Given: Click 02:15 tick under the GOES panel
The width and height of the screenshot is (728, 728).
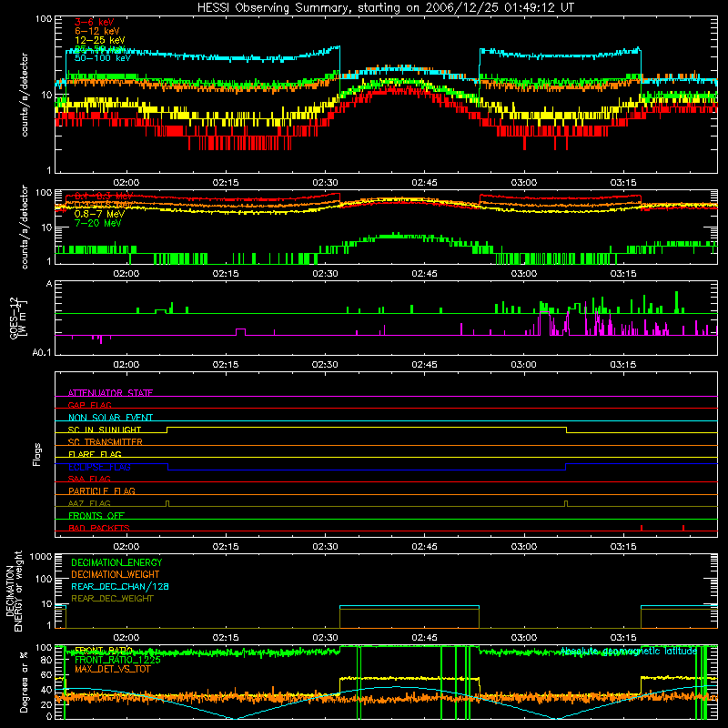Looking at the screenshot, I should [x=225, y=365].
